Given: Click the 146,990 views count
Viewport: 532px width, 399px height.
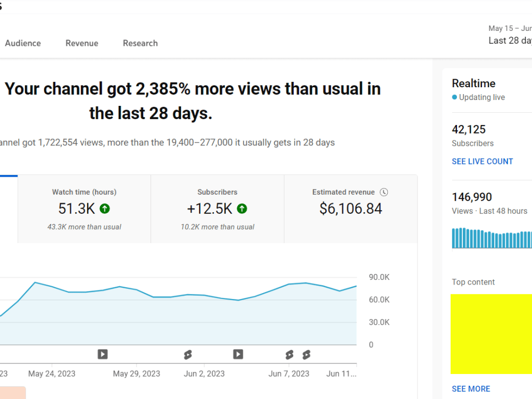Looking at the screenshot, I should pyautogui.click(x=472, y=197).
